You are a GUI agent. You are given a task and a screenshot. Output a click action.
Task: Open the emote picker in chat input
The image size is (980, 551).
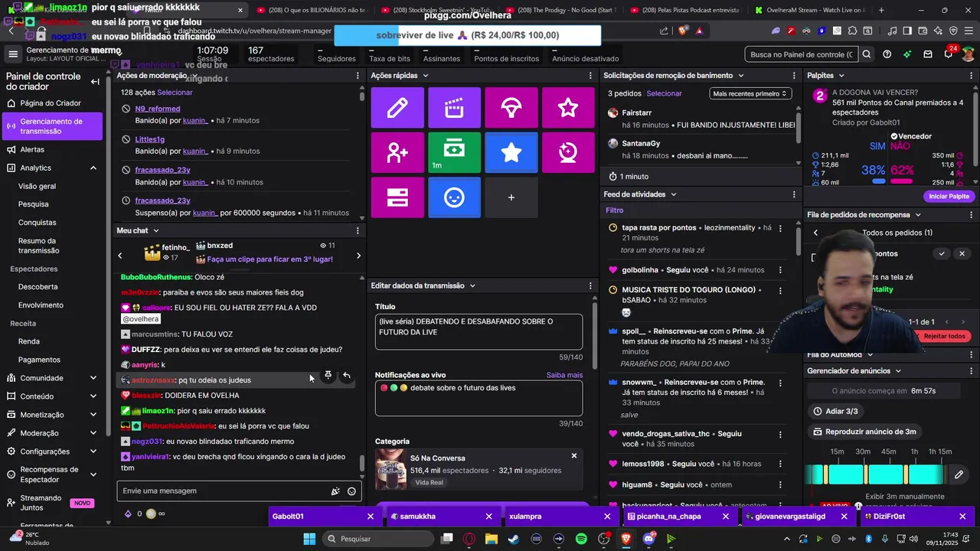[351, 491]
